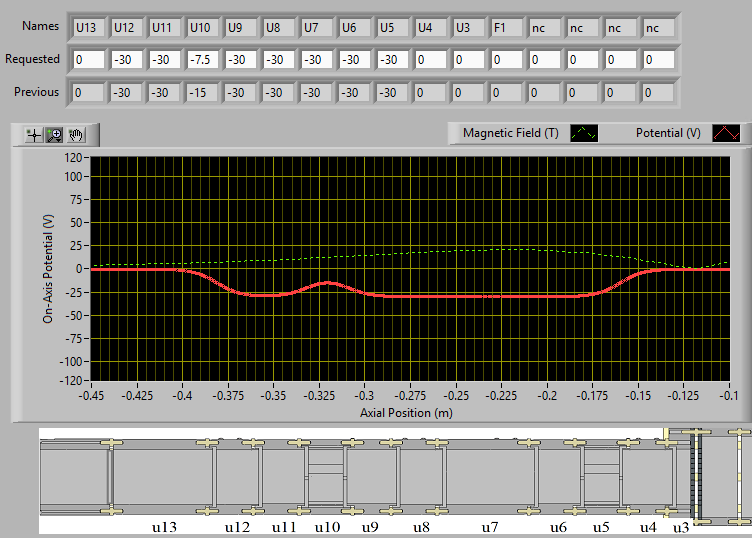This screenshot has height=538, width=752.
Task: Click the On-Axis Potential (V) axis title
Action: tap(48, 269)
